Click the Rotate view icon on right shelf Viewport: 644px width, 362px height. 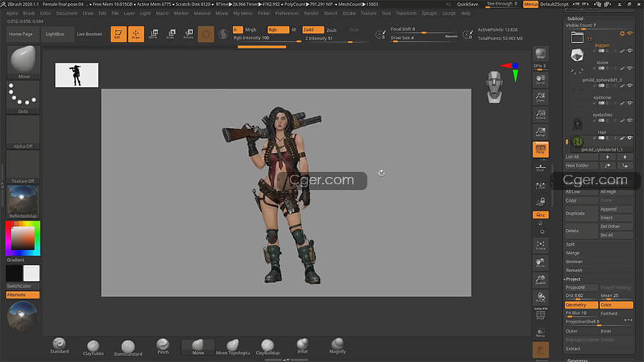click(x=541, y=297)
